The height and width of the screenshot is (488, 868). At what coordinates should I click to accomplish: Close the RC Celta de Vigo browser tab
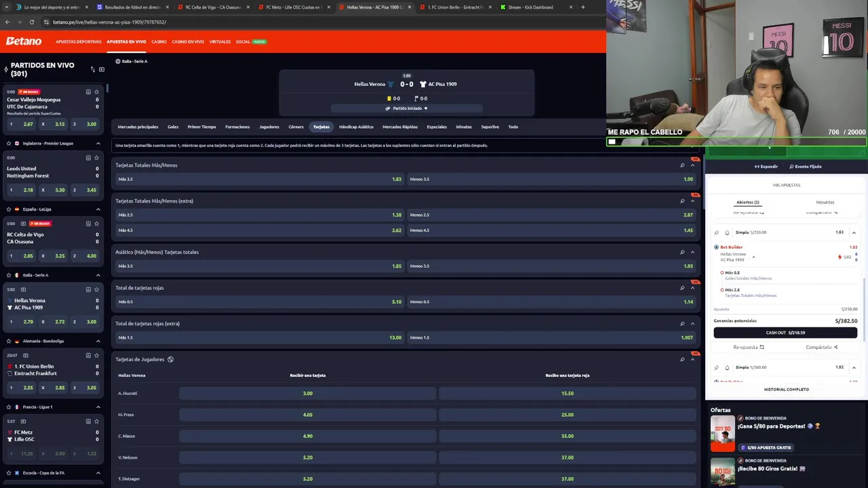pyautogui.click(x=248, y=7)
